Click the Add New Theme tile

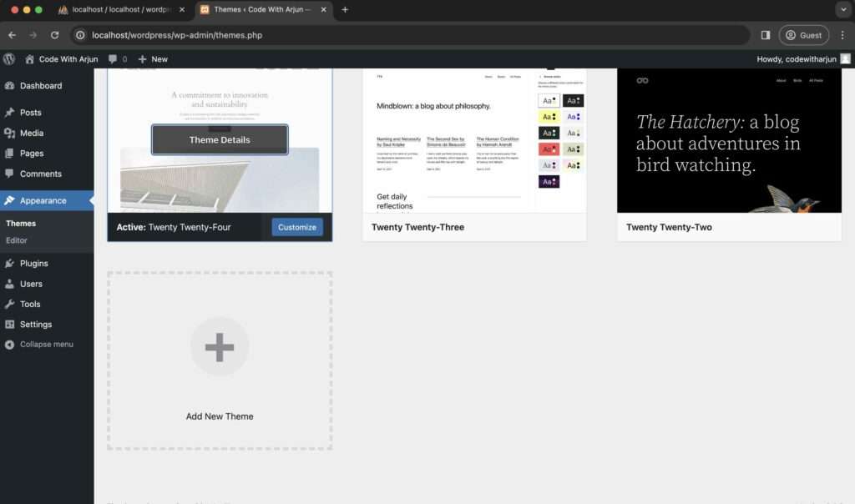tap(220, 360)
